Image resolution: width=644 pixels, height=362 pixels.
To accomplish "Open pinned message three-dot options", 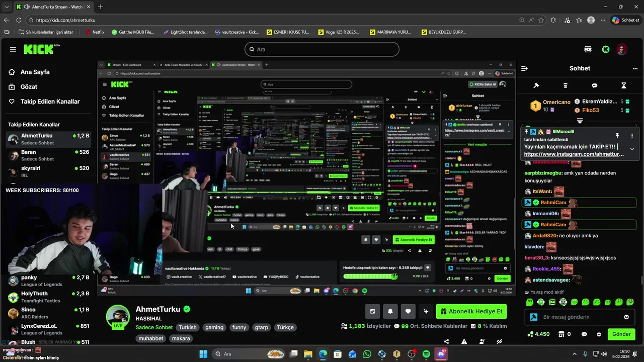I will coord(632,136).
